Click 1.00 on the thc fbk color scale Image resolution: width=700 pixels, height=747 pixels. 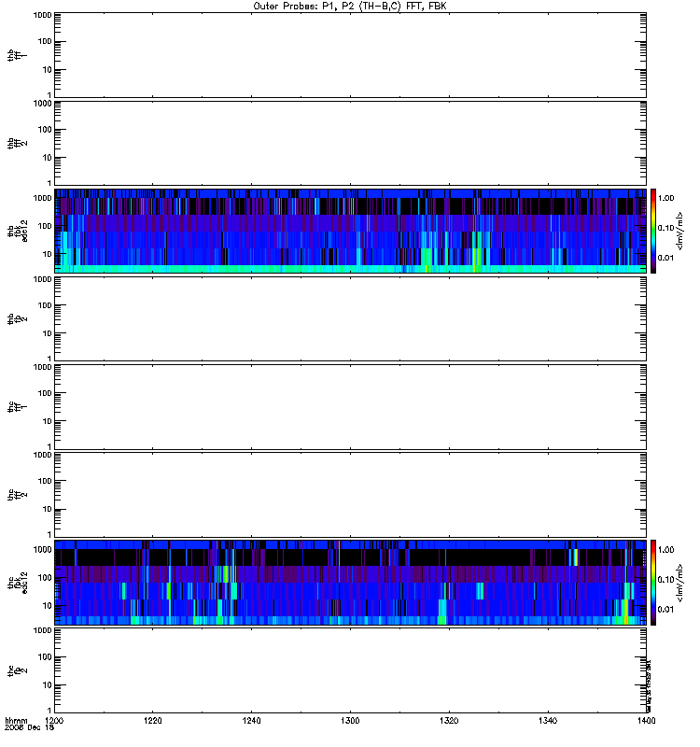665,550
